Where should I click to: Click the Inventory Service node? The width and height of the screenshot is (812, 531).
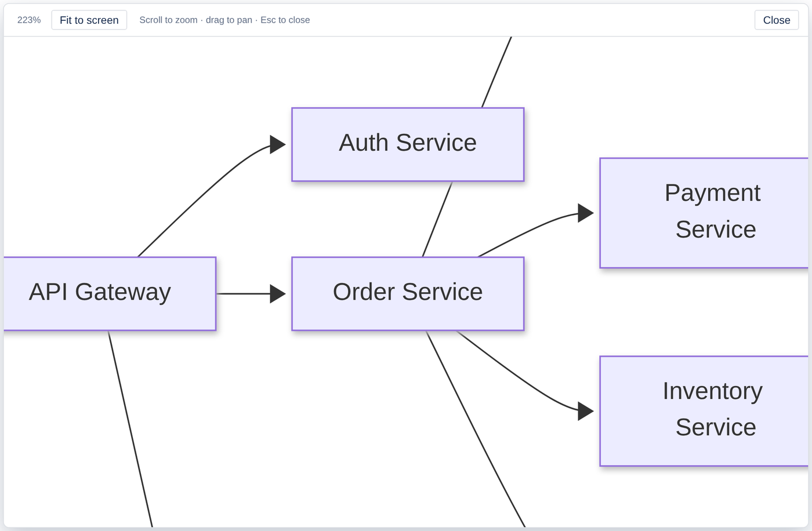tap(704, 411)
